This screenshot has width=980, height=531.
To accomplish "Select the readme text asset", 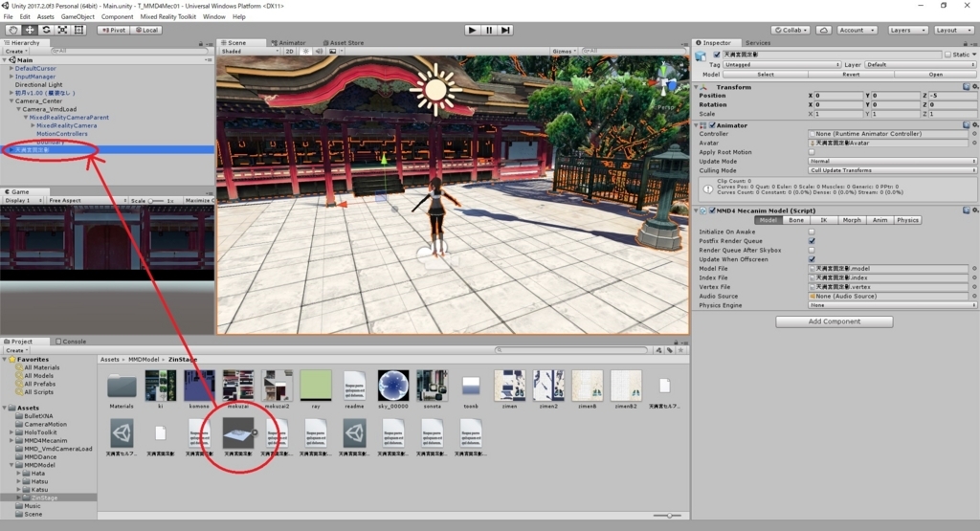I will point(354,386).
